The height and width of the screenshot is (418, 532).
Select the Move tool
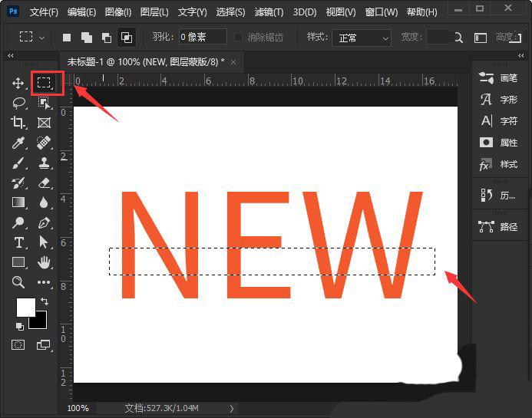point(18,83)
